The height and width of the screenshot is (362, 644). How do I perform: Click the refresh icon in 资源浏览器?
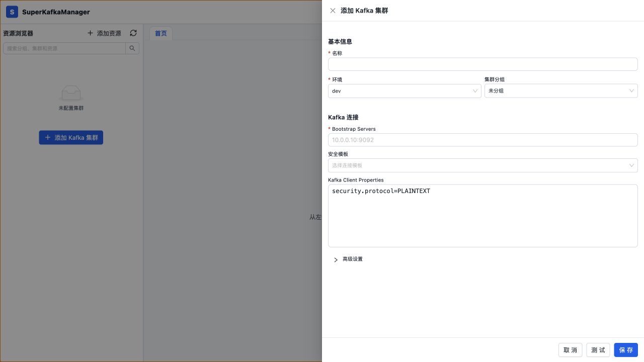click(x=133, y=33)
